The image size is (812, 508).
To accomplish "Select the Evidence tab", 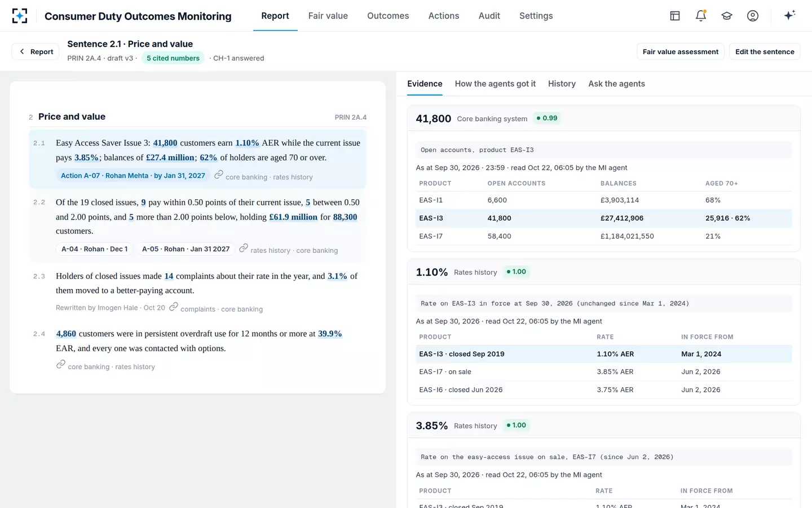I will pyautogui.click(x=425, y=84).
